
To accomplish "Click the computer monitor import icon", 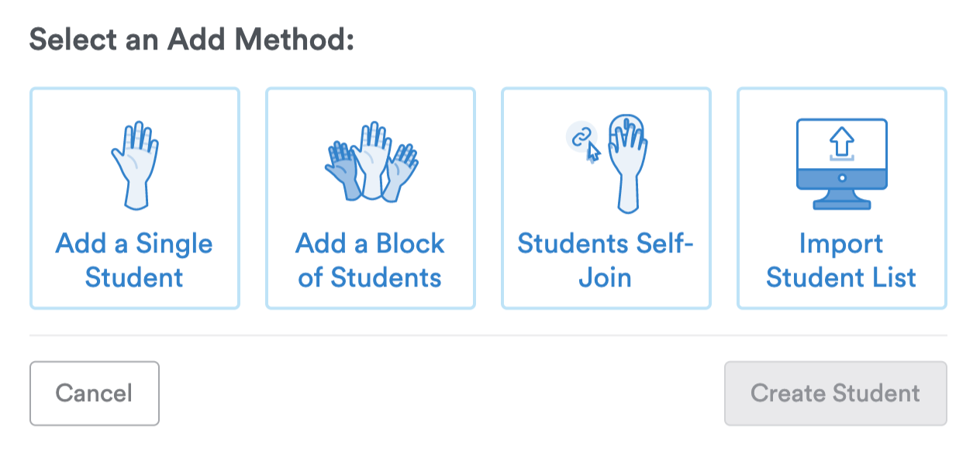I will (841, 163).
